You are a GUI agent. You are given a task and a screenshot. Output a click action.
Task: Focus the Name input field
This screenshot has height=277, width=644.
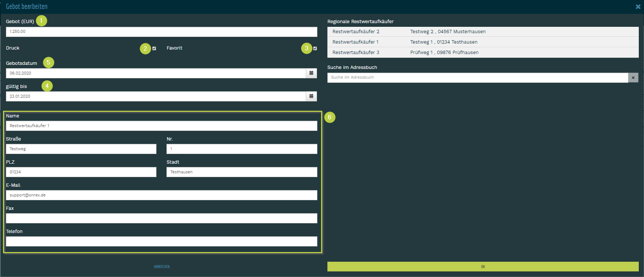pos(161,126)
